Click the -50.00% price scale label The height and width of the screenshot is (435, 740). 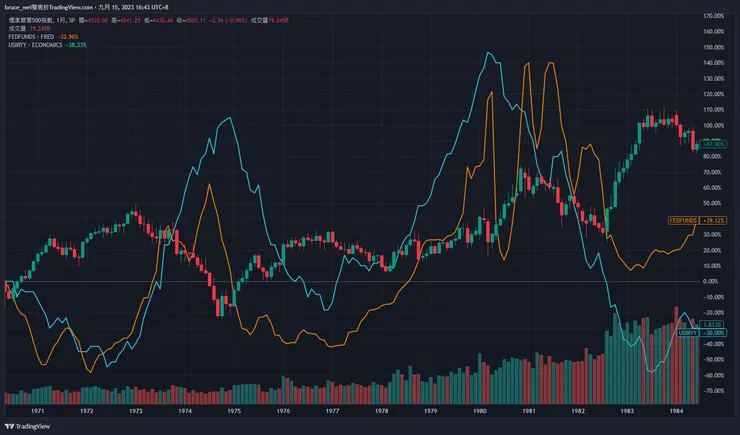713,360
